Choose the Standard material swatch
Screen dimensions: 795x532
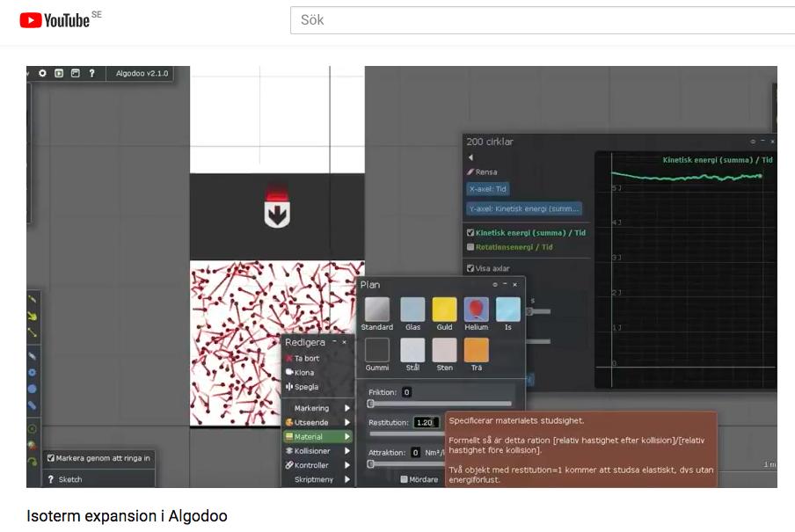tap(377, 309)
